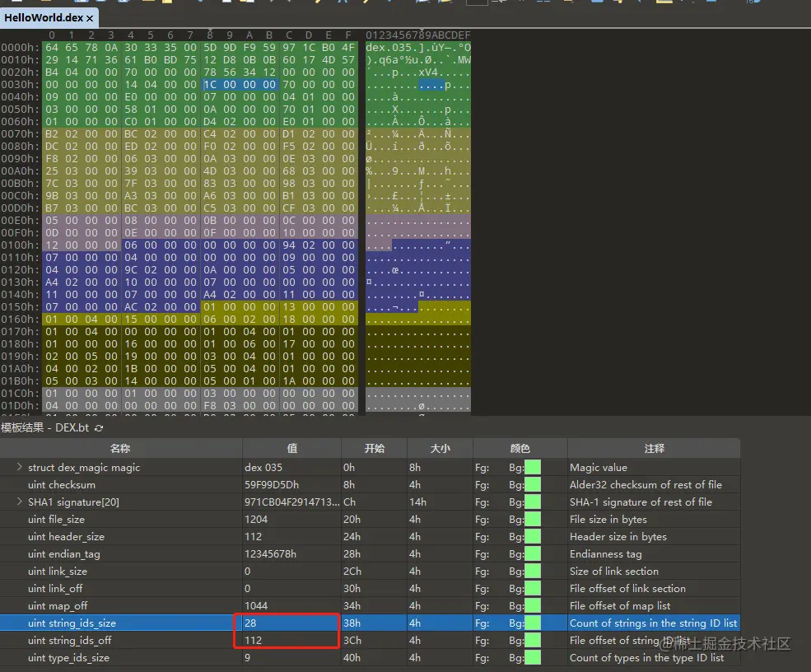This screenshot has height=672, width=811.
Task: Click the 模板结果 - DEX.bt panel title
Action: pyautogui.click(x=45, y=428)
